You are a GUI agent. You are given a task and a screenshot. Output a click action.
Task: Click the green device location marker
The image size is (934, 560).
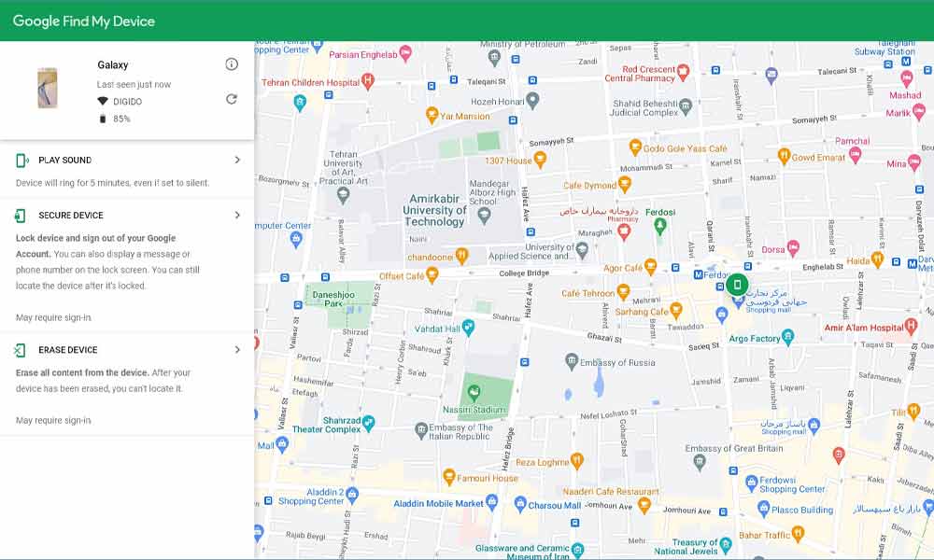(737, 285)
